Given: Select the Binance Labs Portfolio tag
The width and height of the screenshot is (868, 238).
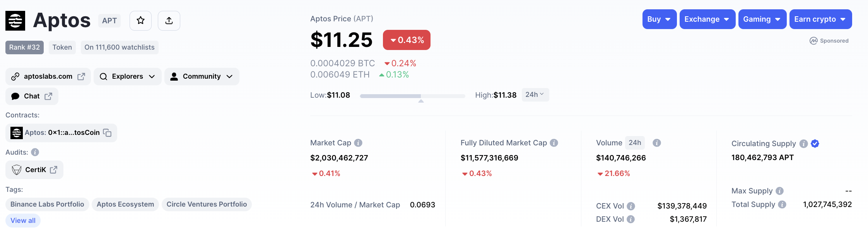Looking at the screenshot, I should tap(47, 204).
